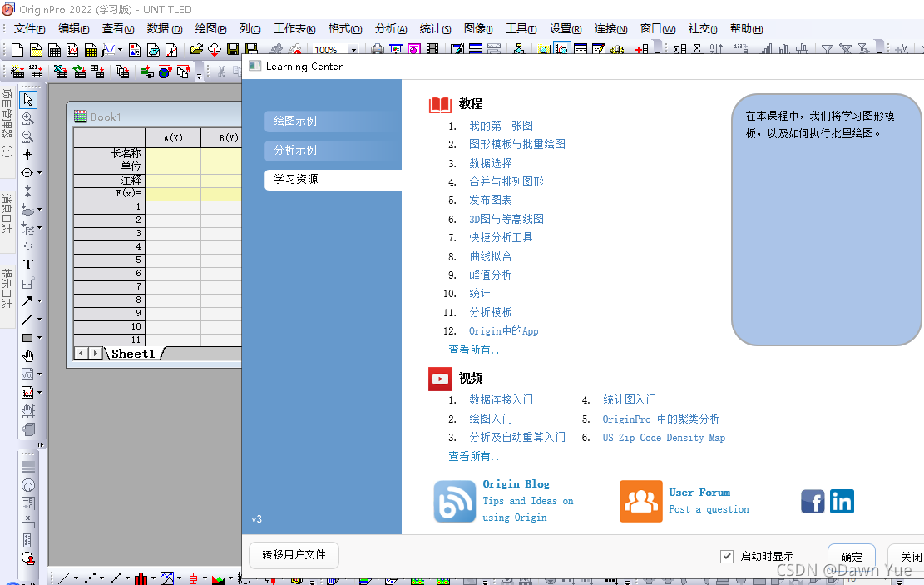Select the Pan hand tool
The image size is (924, 585).
pyautogui.click(x=27, y=355)
